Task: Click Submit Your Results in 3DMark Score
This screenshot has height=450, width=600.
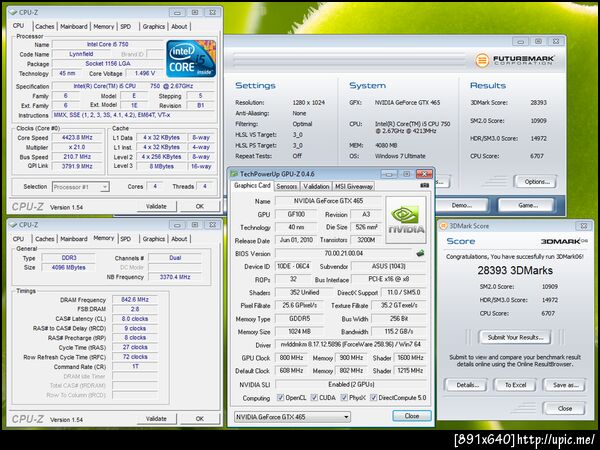Action: pos(515,338)
